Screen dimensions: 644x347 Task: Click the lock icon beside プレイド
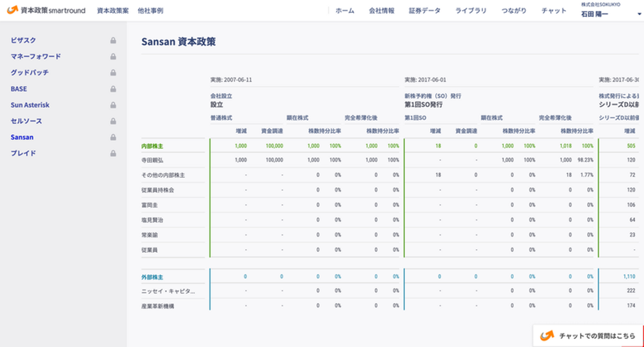113,153
